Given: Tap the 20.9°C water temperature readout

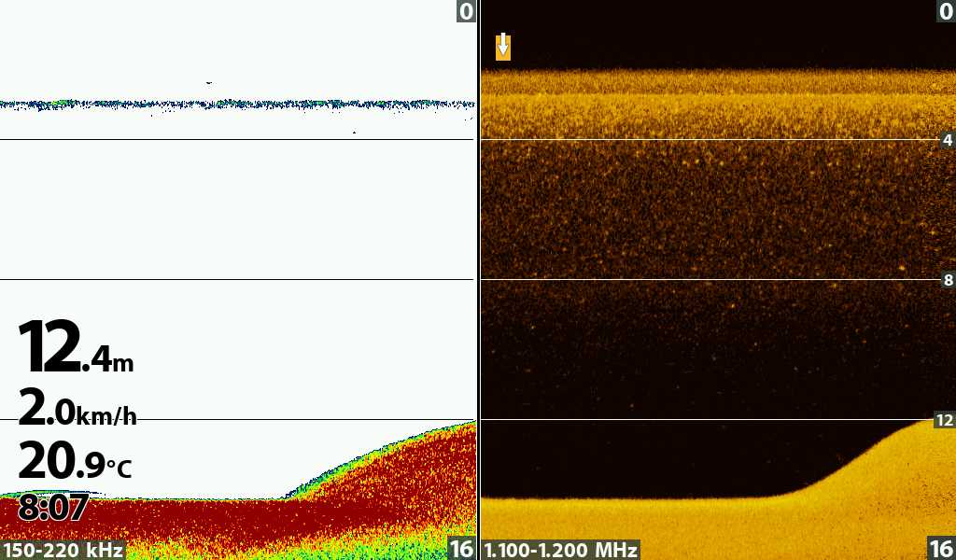Looking at the screenshot, I should pyautogui.click(x=75, y=461).
